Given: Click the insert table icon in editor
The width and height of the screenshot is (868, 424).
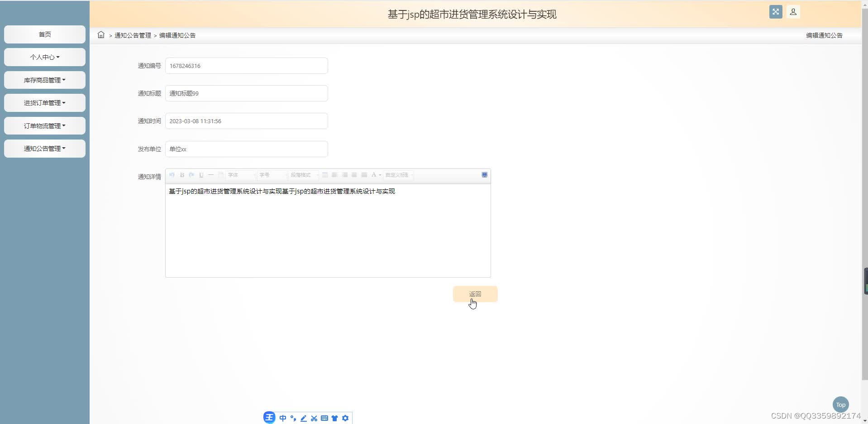Looking at the screenshot, I should coord(325,175).
